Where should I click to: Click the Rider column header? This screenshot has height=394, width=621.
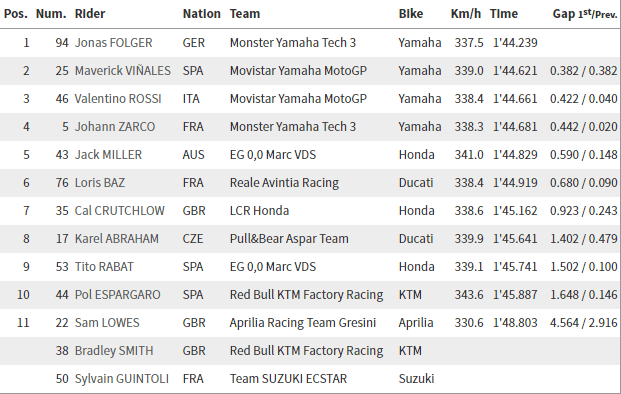click(90, 14)
